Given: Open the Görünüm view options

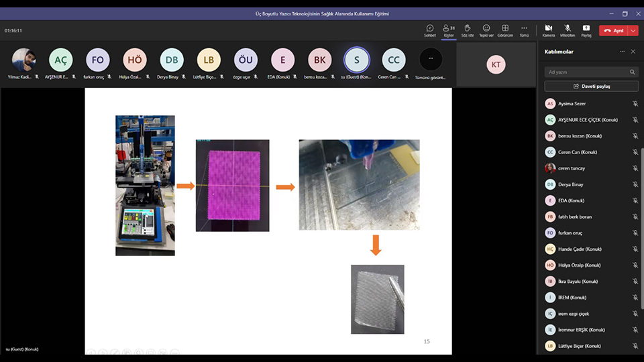Looking at the screenshot, I should (505, 30).
